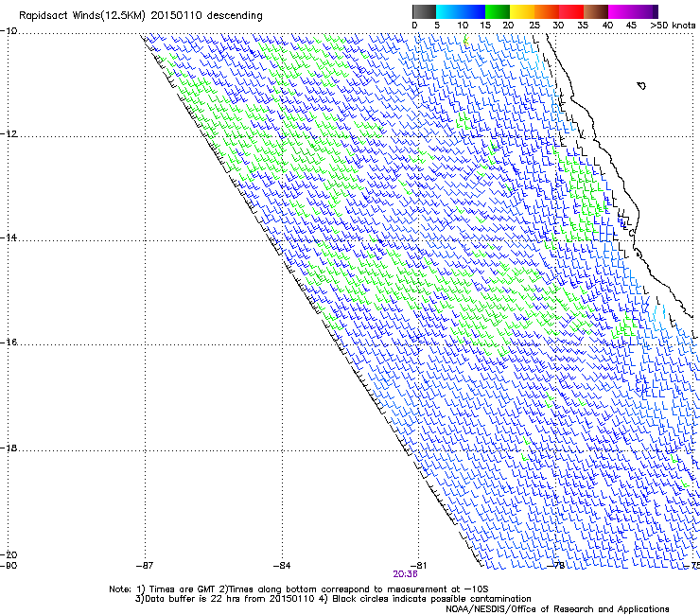Click the '-10' latitude axis label
The image size is (700, 615).
pyautogui.click(x=9, y=31)
